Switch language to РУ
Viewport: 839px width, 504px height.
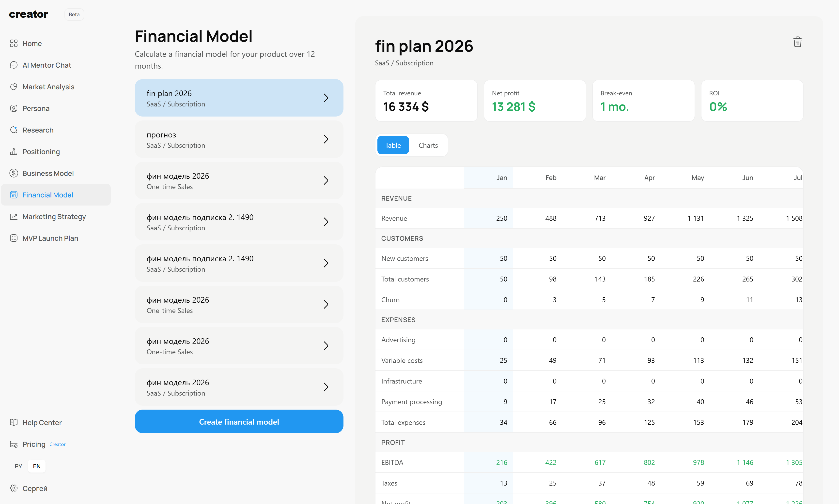click(x=18, y=466)
